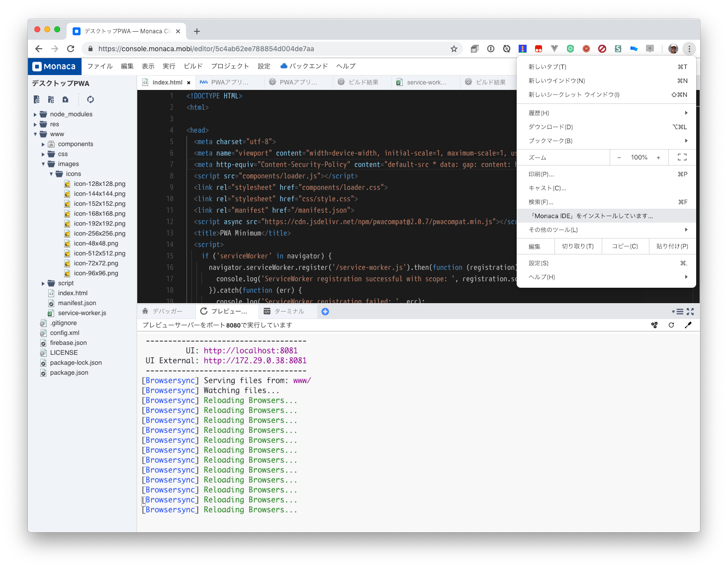Click コピー button in Chrome menu
This screenshot has width=728, height=569.
[625, 246]
